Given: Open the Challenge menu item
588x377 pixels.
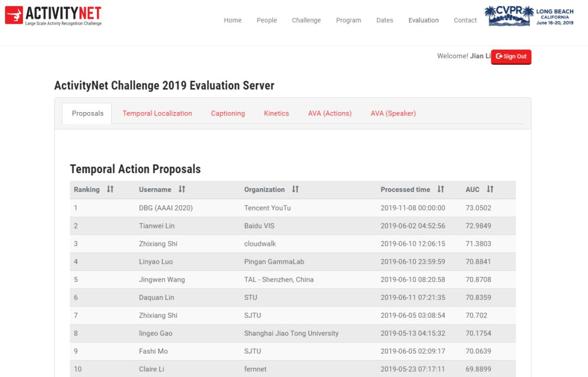Looking at the screenshot, I should [x=307, y=20].
